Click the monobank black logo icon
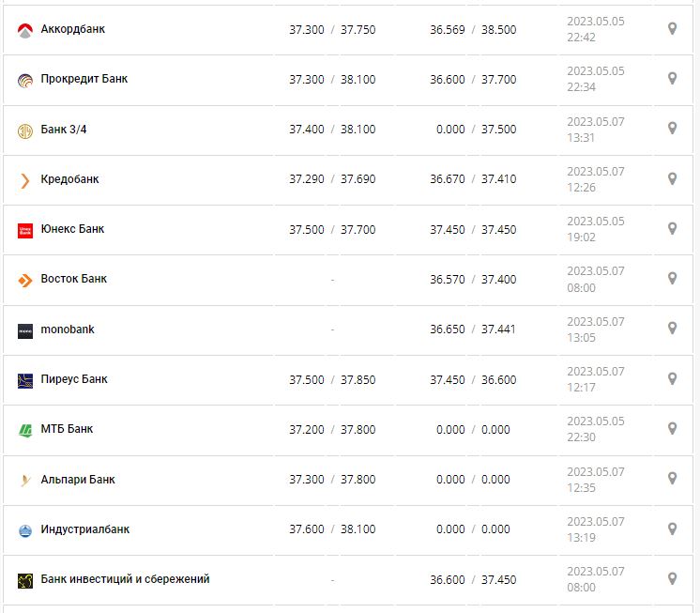The height and width of the screenshot is (613, 700). click(x=25, y=330)
